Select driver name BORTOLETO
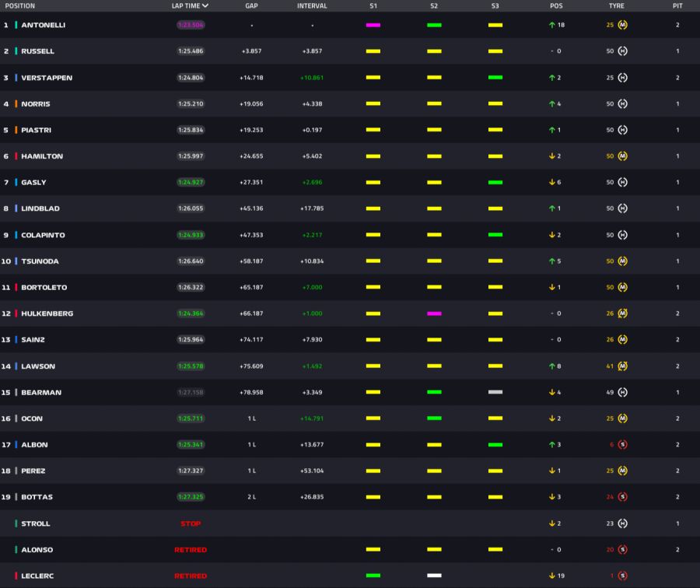The height and width of the screenshot is (588, 700). click(x=44, y=287)
